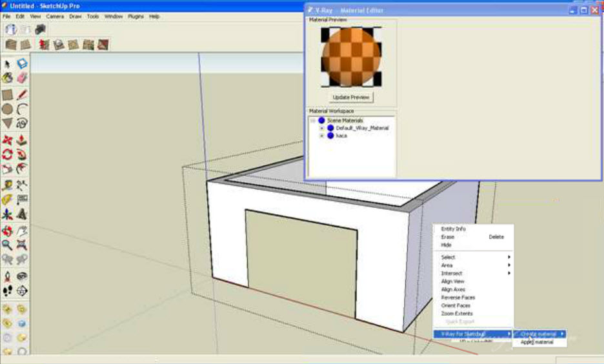
Task: Activate the Tape Measure tool
Action: [7, 185]
